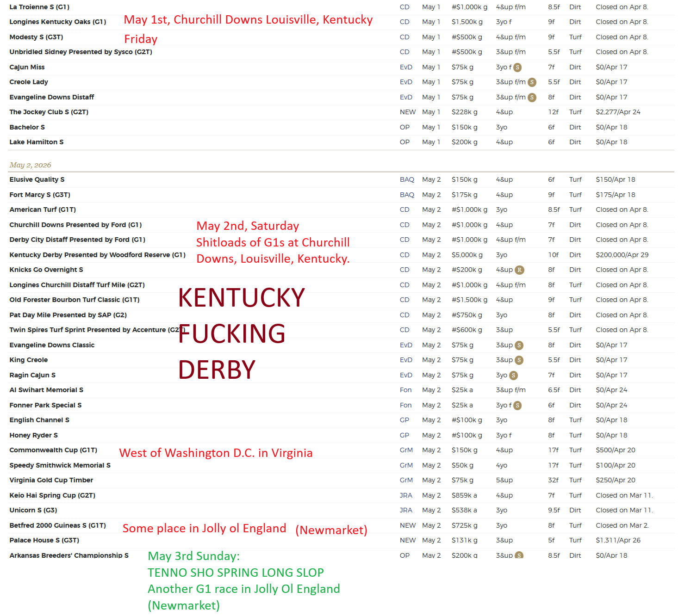Click GP track link in English Channel S row

click(x=404, y=420)
